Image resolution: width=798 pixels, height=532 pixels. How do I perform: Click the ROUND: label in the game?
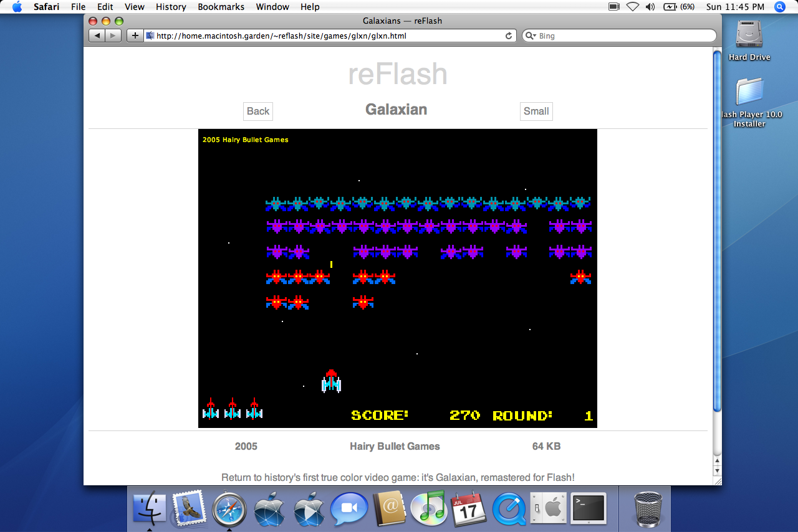tap(522, 416)
